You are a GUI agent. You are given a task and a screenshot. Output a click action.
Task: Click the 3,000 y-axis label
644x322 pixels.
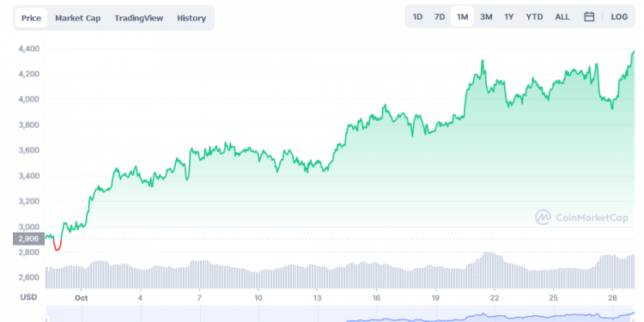click(29, 227)
